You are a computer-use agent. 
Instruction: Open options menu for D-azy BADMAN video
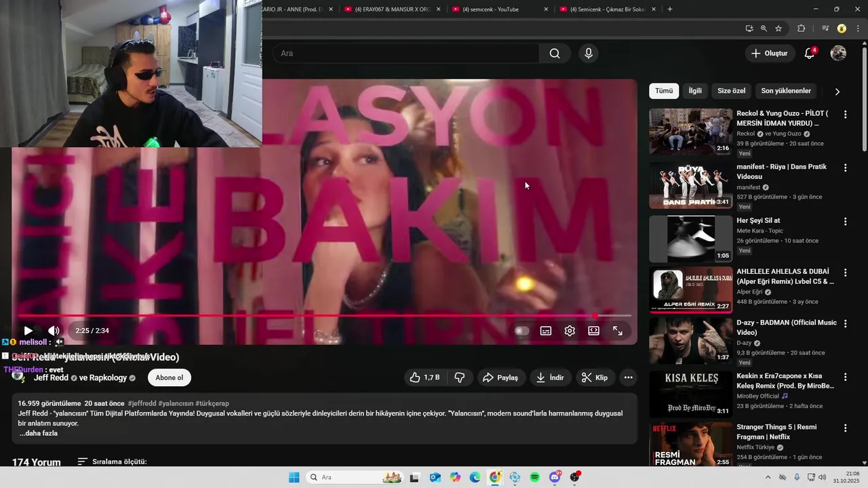click(845, 323)
